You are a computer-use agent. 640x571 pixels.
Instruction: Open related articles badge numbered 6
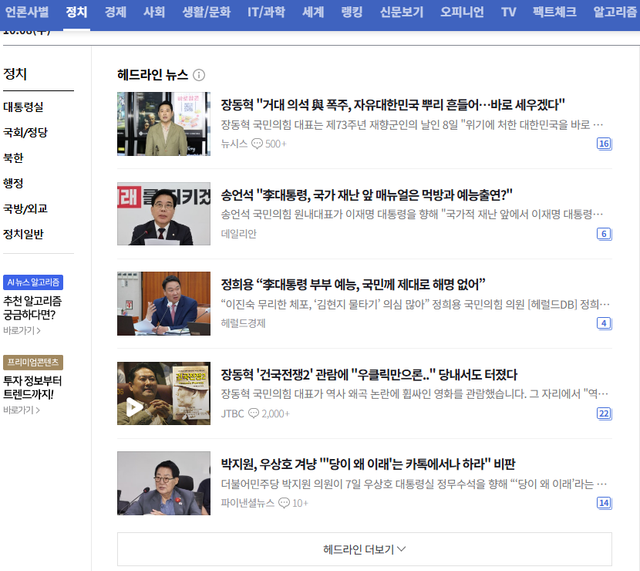[604, 234]
